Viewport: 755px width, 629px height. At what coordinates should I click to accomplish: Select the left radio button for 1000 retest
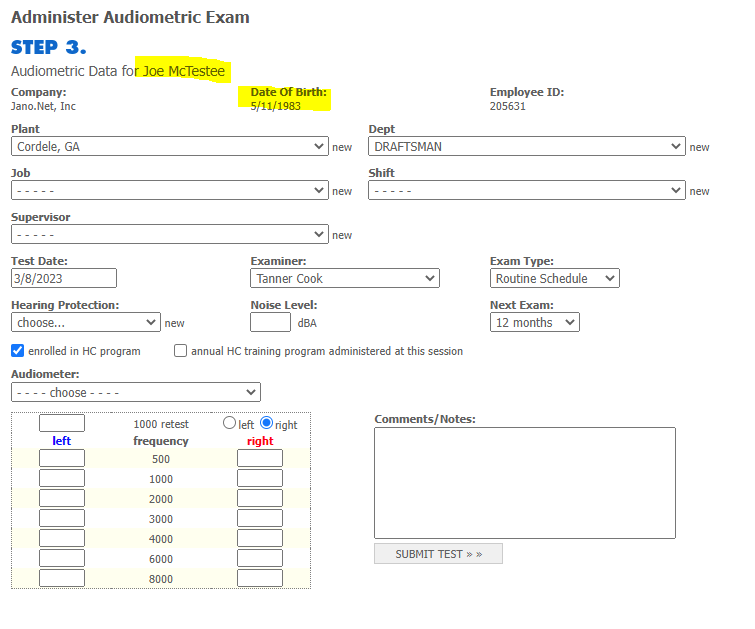pyautogui.click(x=230, y=423)
